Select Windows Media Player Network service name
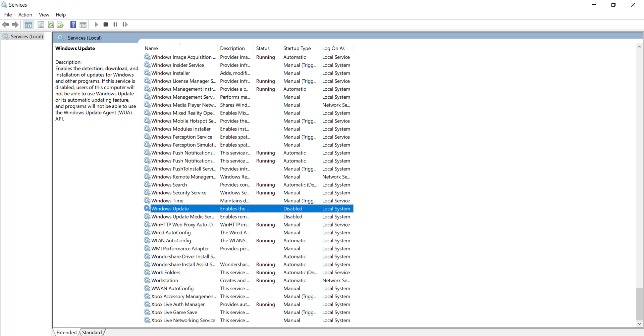The width and height of the screenshot is (644, 336). 183,105
